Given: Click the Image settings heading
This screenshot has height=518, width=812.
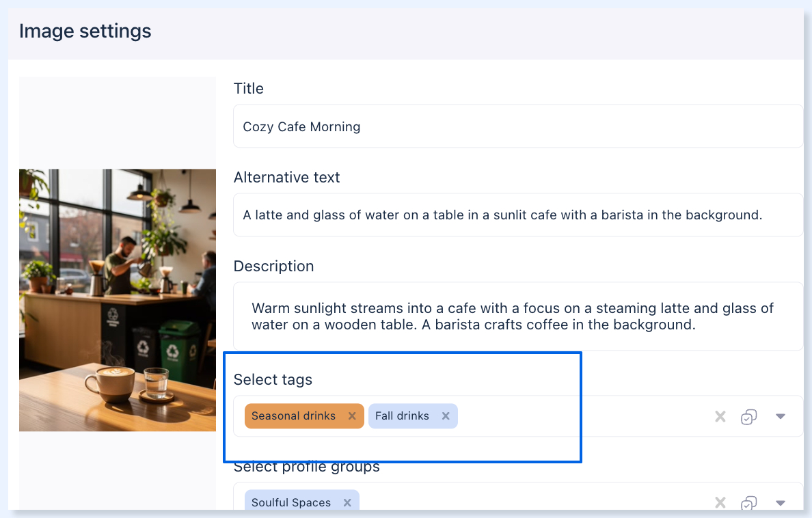Looking at the screenshot, I should pyautogui.click(x=85, y=31).
